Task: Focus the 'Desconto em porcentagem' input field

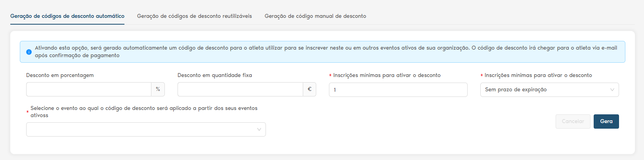Action: click(x=89, y=89)
